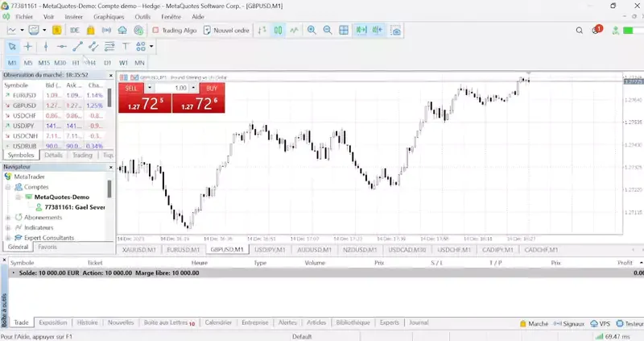The height and width of the screenshot is (341, 644).
Task: Click the 1.00 volume input field
Action: tap(171, 88)
